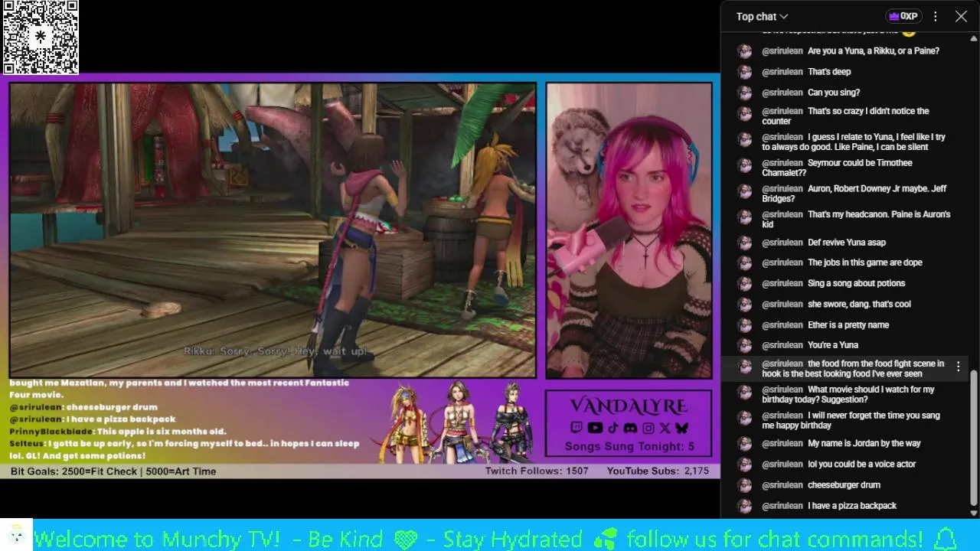Click the Rikku subtitle line in the game
The width and height of the screenshot is (980, 551).
click(276, 351)
